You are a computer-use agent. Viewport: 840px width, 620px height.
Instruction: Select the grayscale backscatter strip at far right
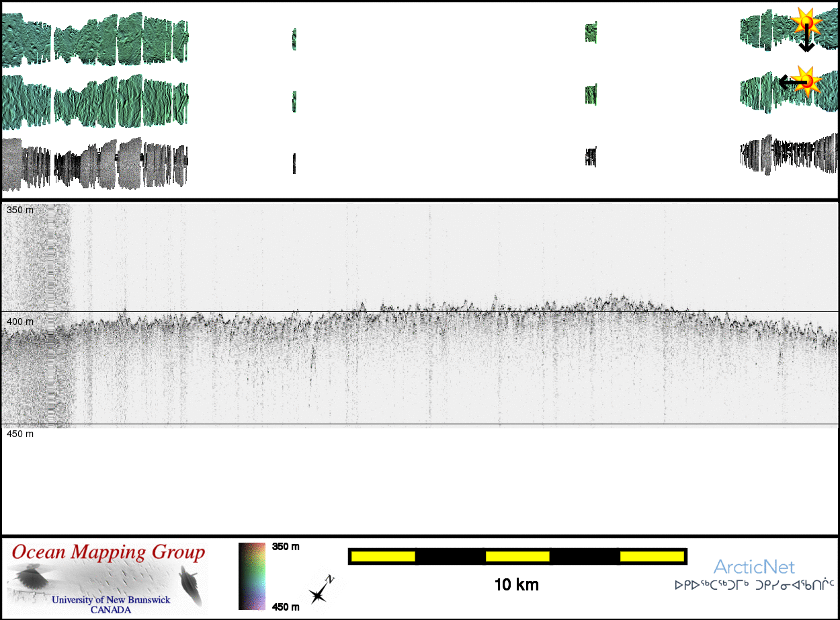click(790, 155)
